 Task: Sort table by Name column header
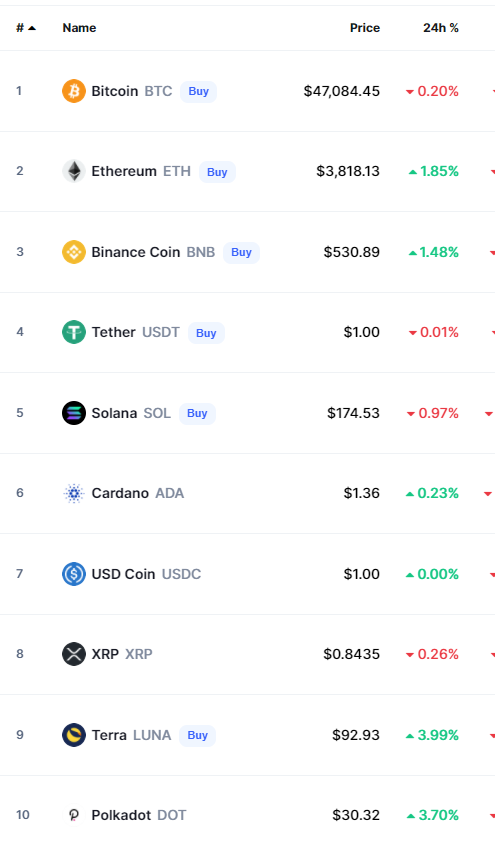pyautogui.click(x=79, y=28)
